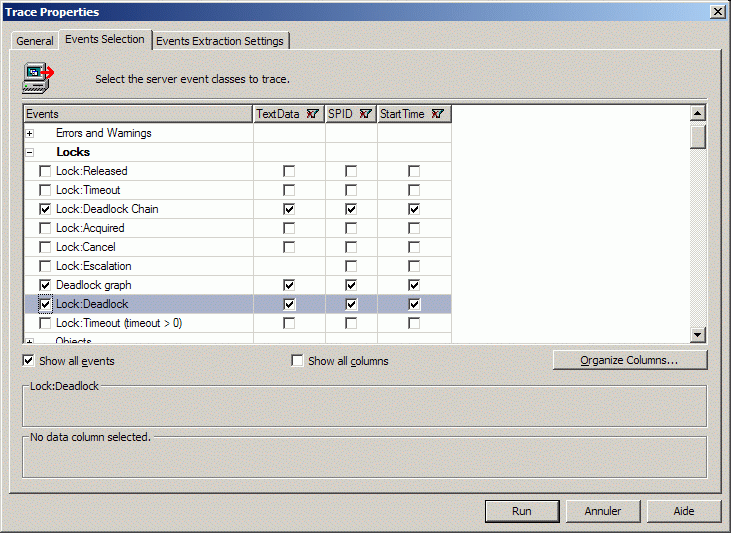The height and width of the screenshot is (533, 731).
Task: Close the Trace Properties dialog
Action: click(x=716, y=11)
